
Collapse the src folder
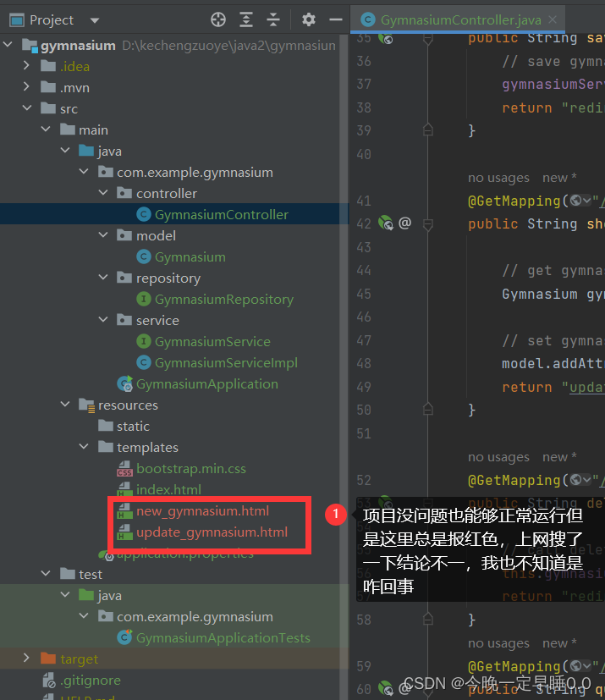27,108
